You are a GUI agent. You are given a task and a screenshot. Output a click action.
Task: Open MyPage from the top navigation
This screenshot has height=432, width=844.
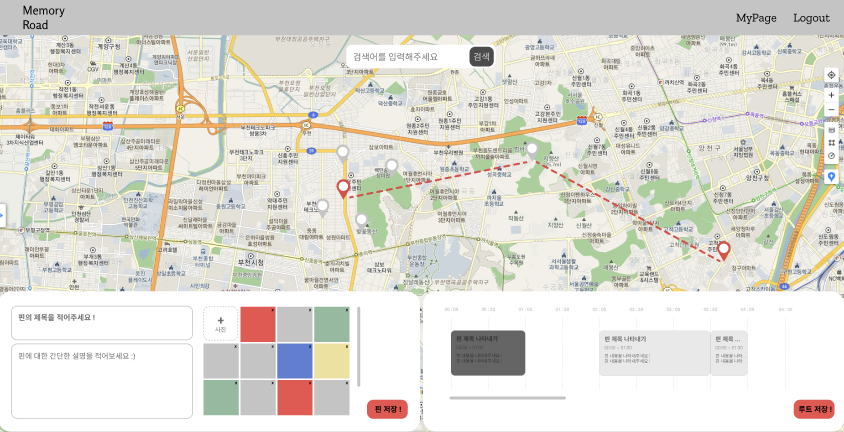coord(756,18)
